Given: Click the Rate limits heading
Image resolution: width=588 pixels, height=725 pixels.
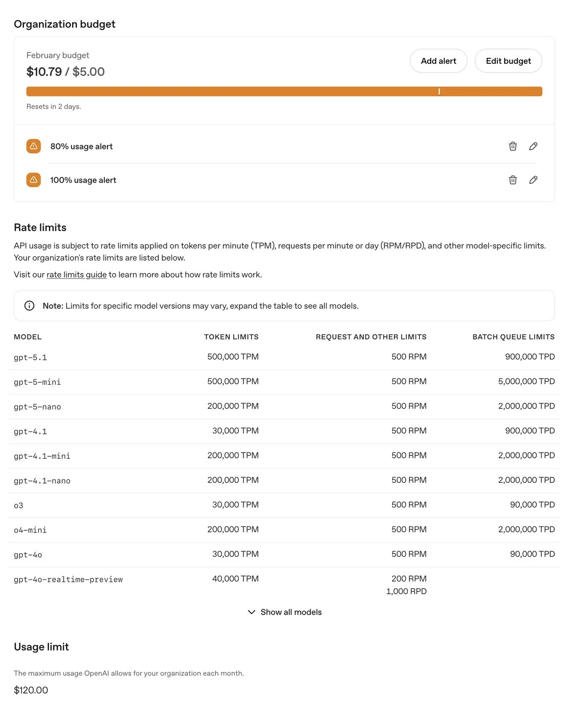Looking at the screenshot, I should (40, 227).
